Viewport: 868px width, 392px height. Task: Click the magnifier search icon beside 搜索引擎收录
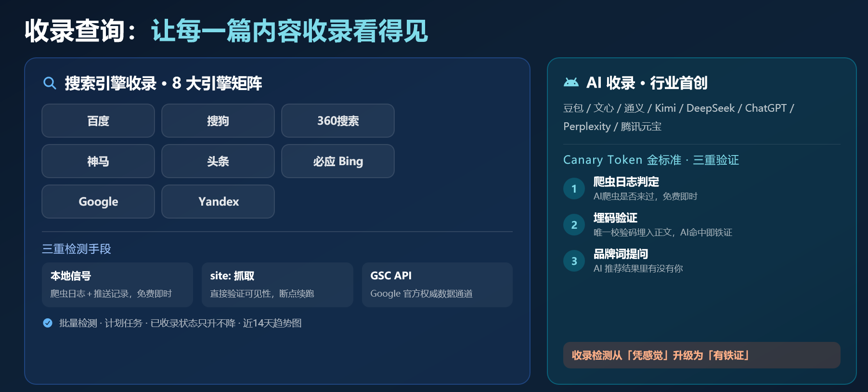click(x=50, y=83)
